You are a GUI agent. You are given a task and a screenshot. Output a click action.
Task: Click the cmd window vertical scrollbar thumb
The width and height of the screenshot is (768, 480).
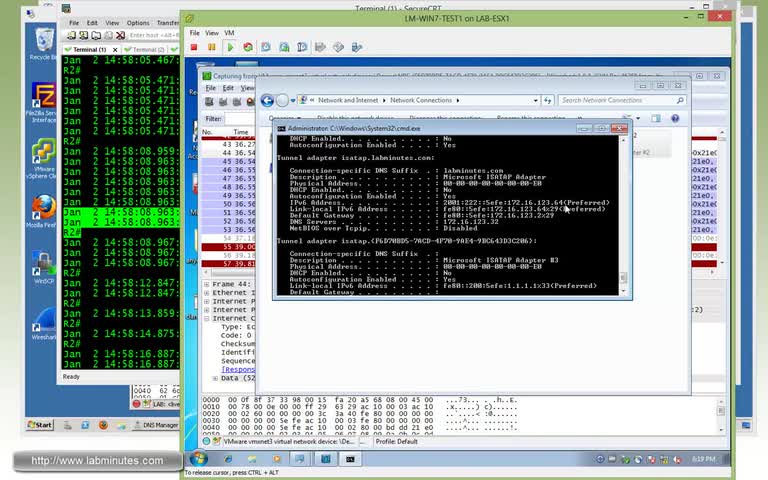(623, 278)
